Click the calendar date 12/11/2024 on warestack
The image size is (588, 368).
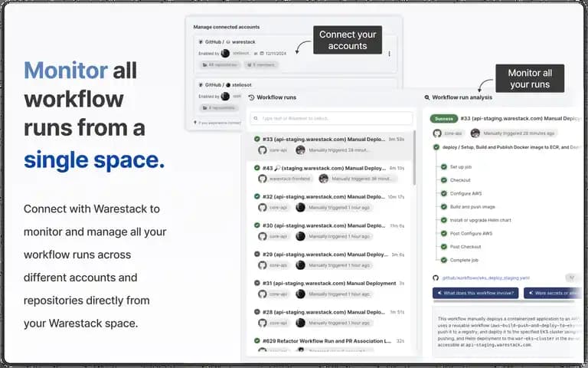pos(273,54)
